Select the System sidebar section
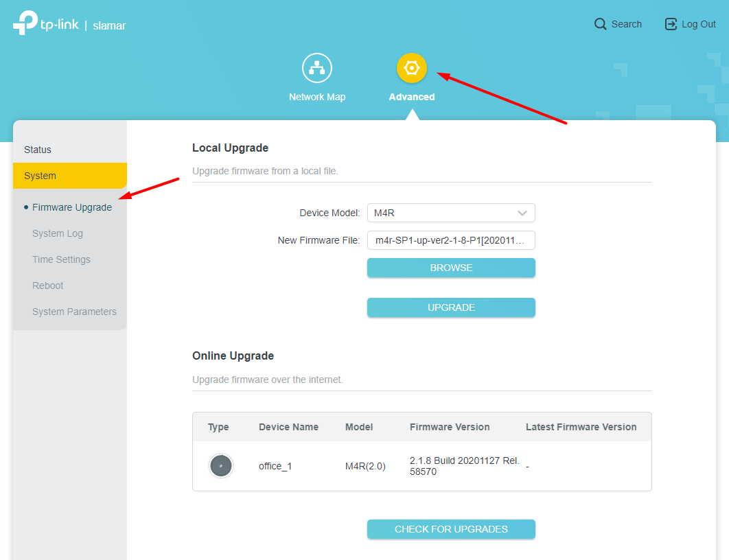This screenshot has height=560, width=729. [40, 176]
